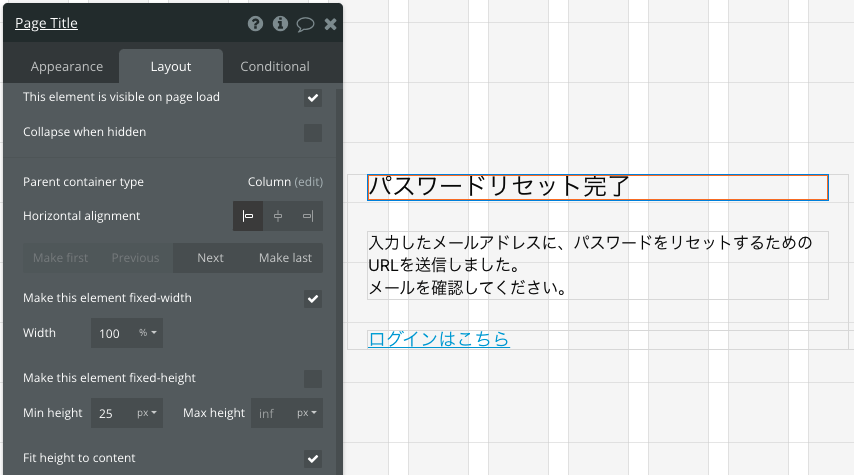Enable 'Make this element fixed-height' checkbox
854x475 pixels.
[313, 379]
